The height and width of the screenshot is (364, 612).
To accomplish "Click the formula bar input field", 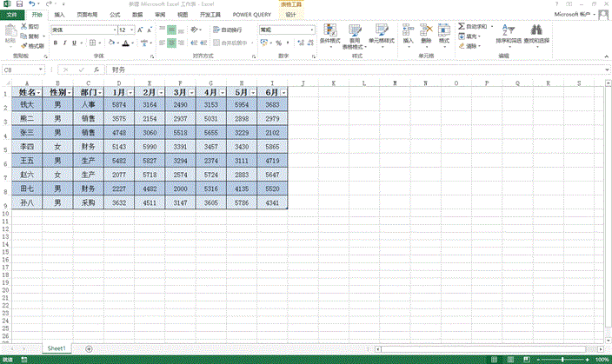I will (348, 69).
